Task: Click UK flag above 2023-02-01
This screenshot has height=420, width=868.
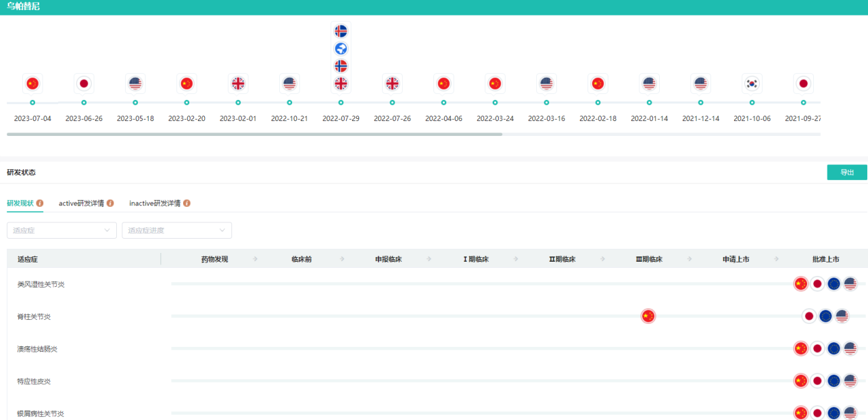Action: pos(238,83)
